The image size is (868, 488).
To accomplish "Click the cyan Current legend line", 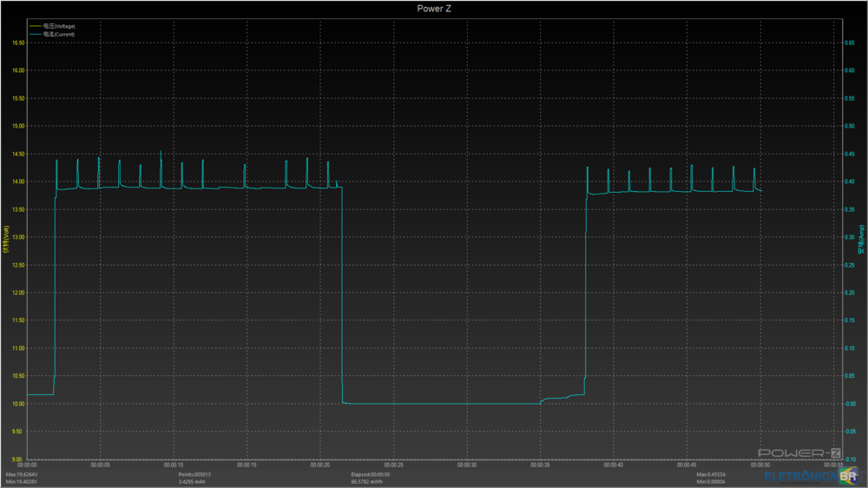I will (x=35, y=34).
